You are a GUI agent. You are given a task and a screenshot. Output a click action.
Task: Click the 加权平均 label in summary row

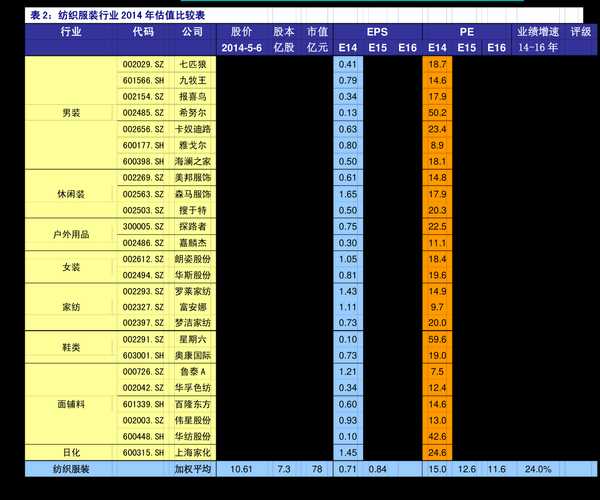pos(192,469)
